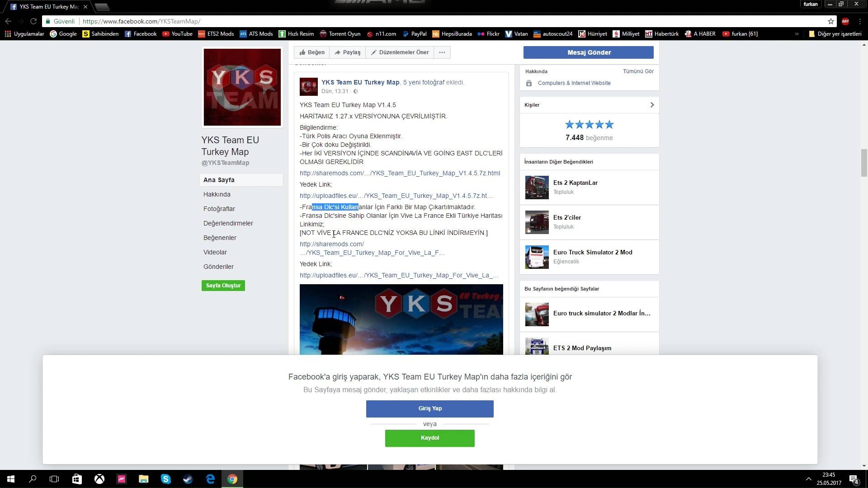Click the five-star page rating
The width and height of the screenshot is (868, 488).
pos(589,124)
